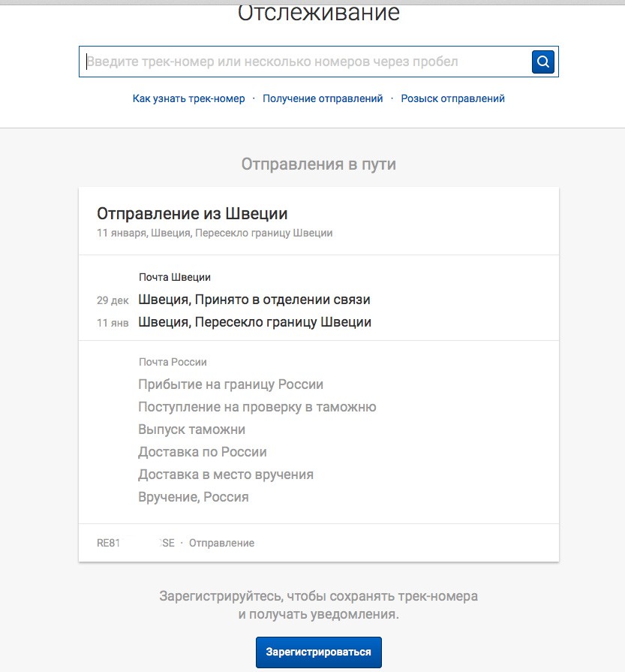The image size is (625, 672).
Task: Click the 'Выпуск таможни' step
Action: [191, 429]
